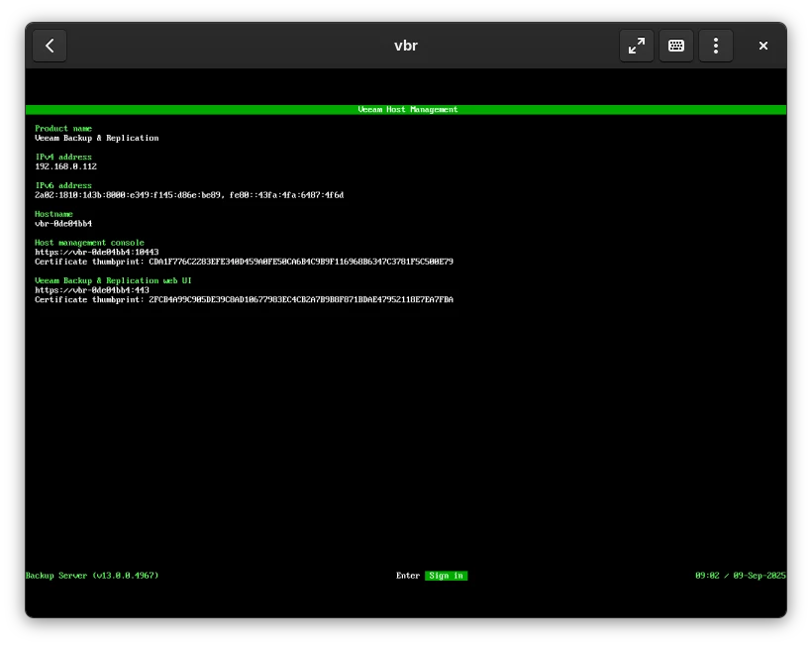Click the date and time in status line
Screen dimensions: 812x646
pyautogui.click(x=741, y=576)
